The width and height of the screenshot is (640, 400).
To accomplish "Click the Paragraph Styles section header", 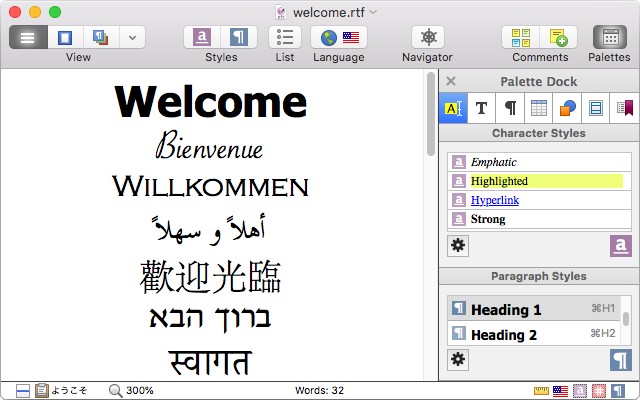I will (539, 276).
